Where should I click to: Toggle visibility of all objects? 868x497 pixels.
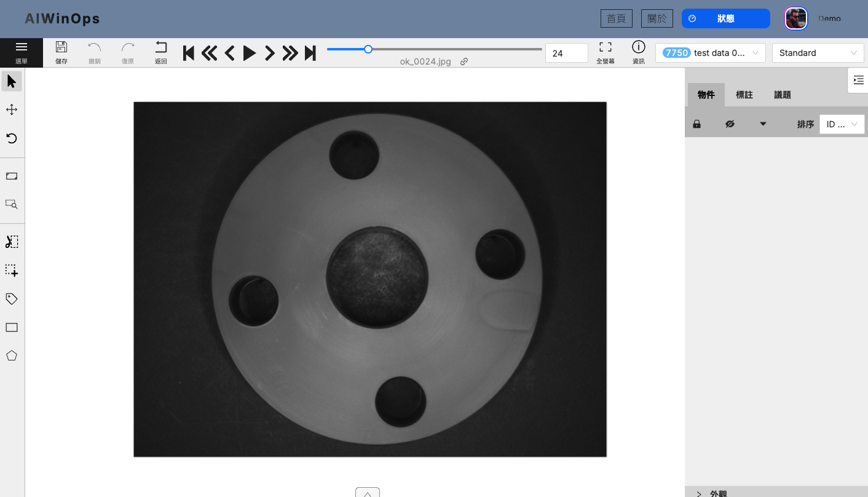pos(730,124)
